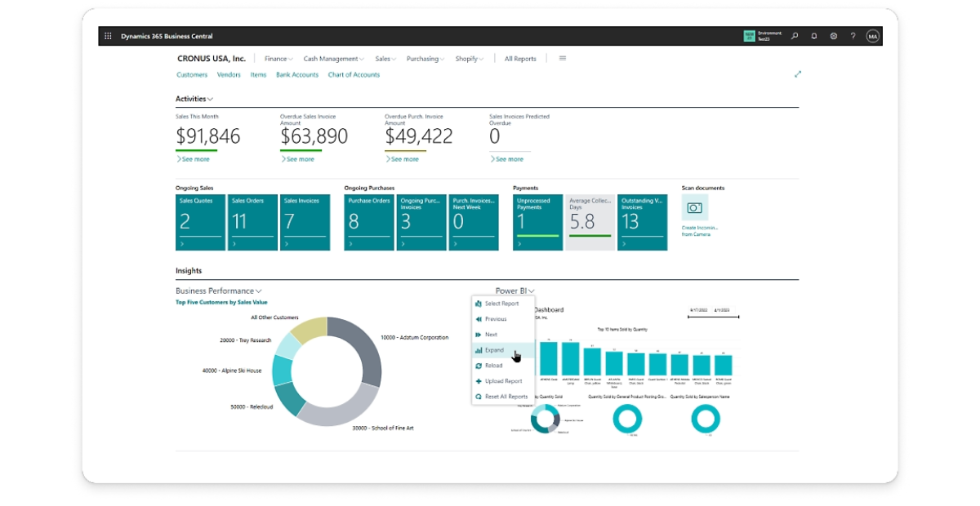
Task: Open the Customers link
Action: click(x=192, y=74)
